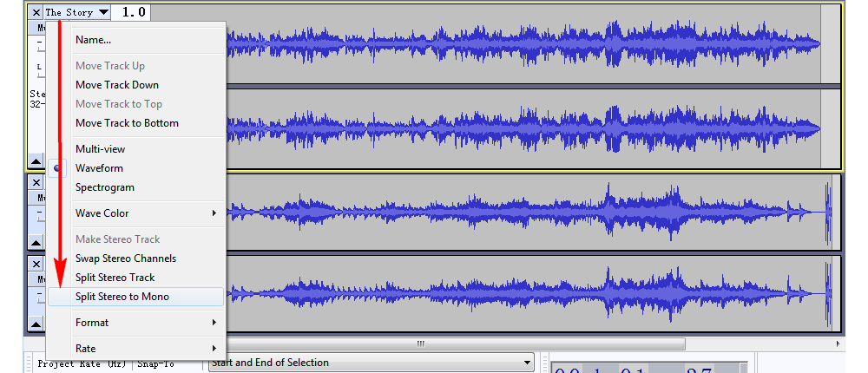This screenshot has height=373, width=868.
Task: Expand the Wave Color submenu
Action: pos(135,213)
